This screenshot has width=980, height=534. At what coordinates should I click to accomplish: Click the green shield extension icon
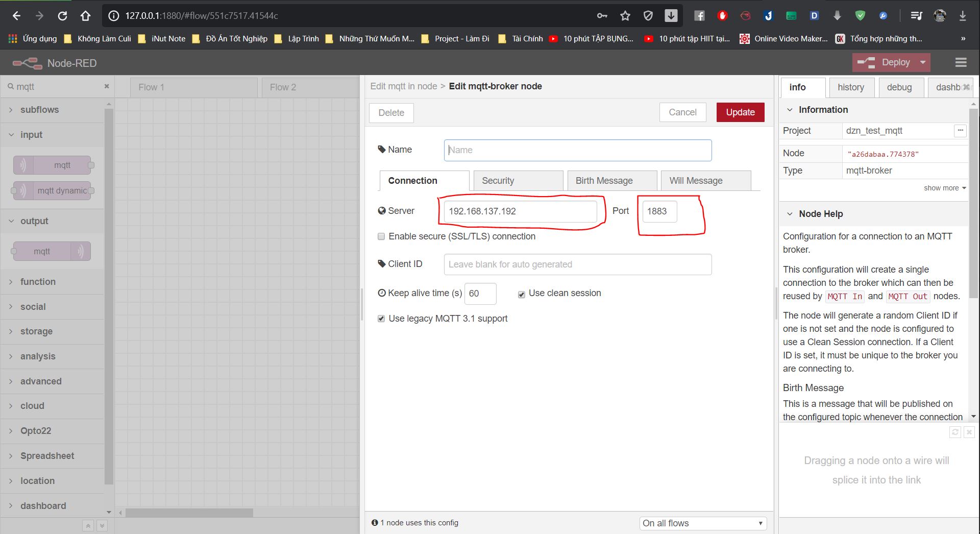point(860,16)
